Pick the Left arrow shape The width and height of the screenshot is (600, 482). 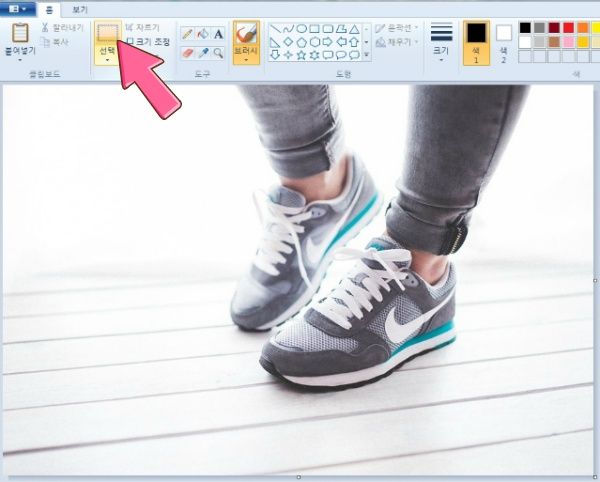pos(341,42)
